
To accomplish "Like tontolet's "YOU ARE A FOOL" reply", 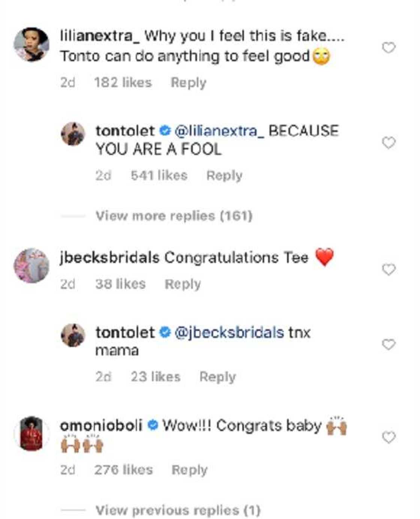I will pyautogui.click(x=388, y=143).
